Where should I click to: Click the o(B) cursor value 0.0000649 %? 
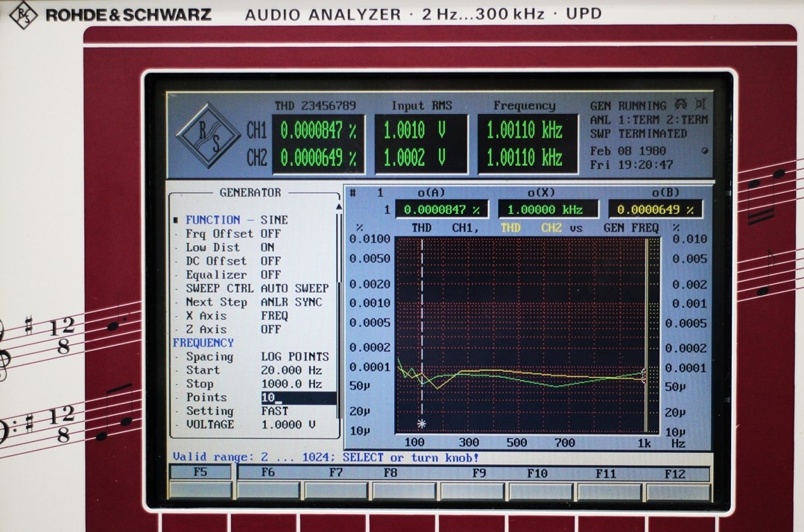click(655, 209)
